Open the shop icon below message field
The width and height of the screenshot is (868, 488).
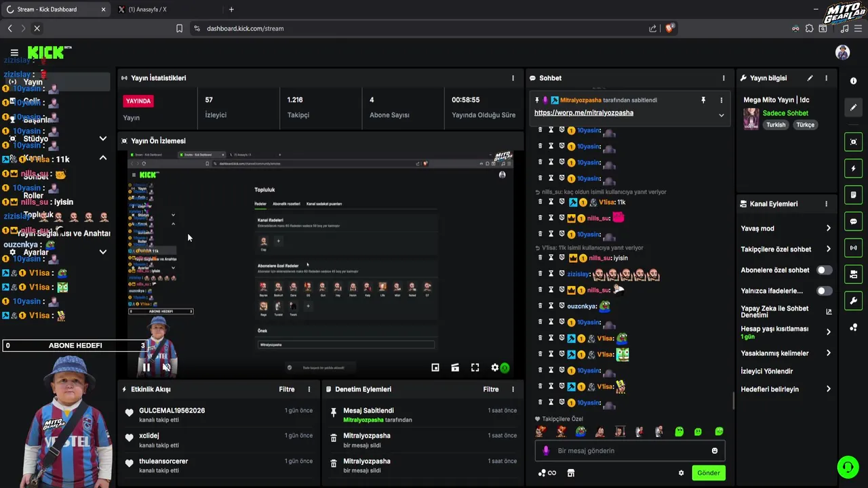(571, 473)
